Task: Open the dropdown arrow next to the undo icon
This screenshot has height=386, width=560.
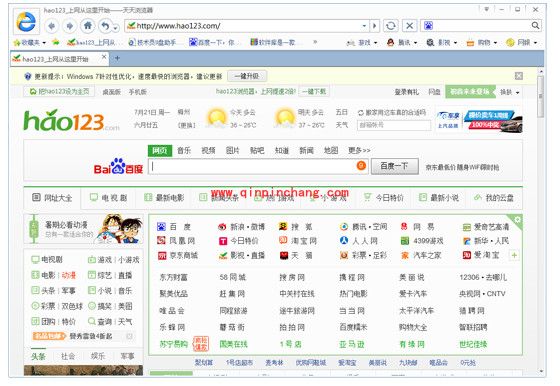Action: 115,27
